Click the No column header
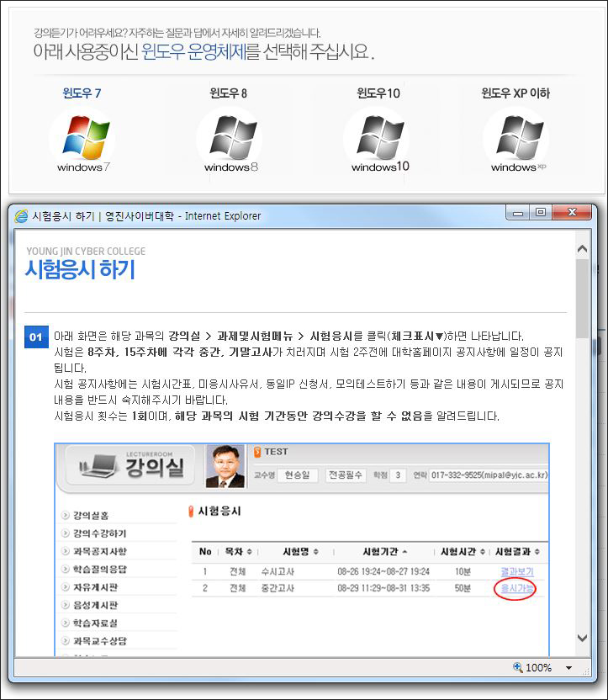 (x=205, y=552)
